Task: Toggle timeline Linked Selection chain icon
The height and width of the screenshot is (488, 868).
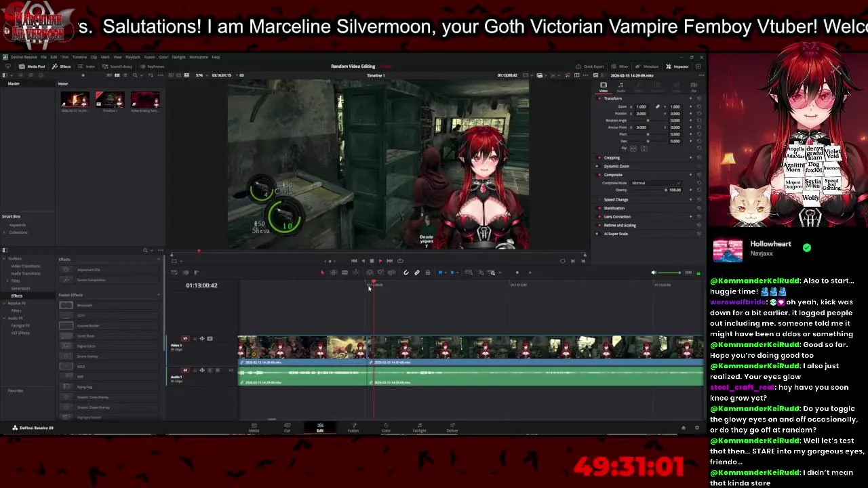Action: click(417, 272)
